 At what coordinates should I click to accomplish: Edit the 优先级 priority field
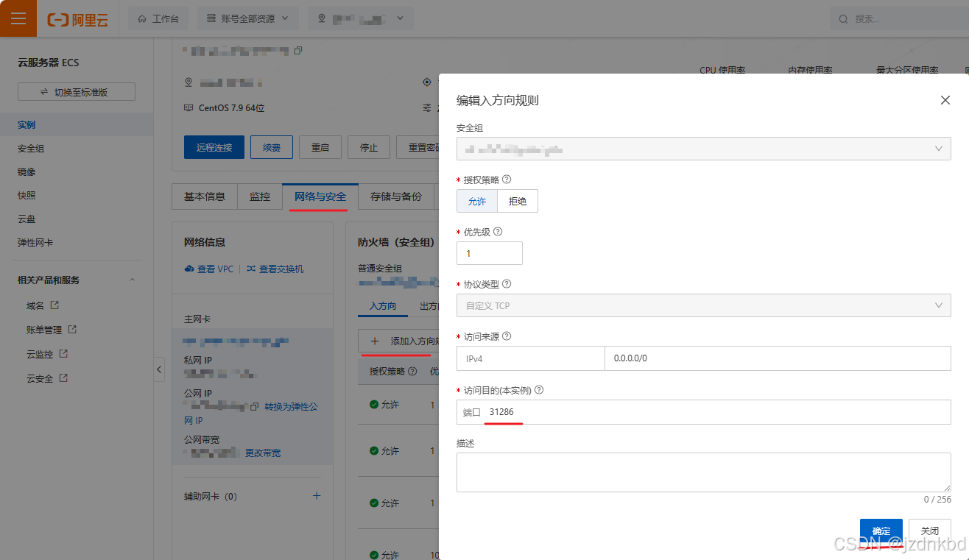click(490, 253)
